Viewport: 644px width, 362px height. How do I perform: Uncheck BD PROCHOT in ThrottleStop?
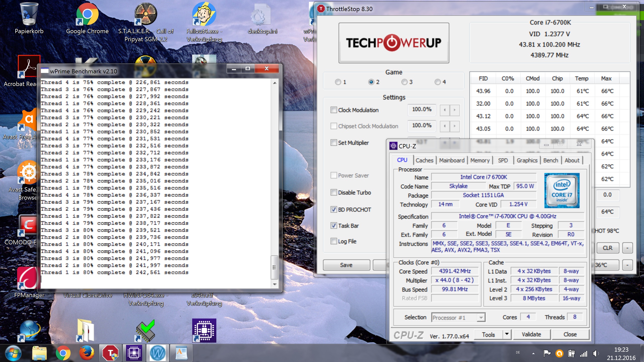click(x=334, y=209)
